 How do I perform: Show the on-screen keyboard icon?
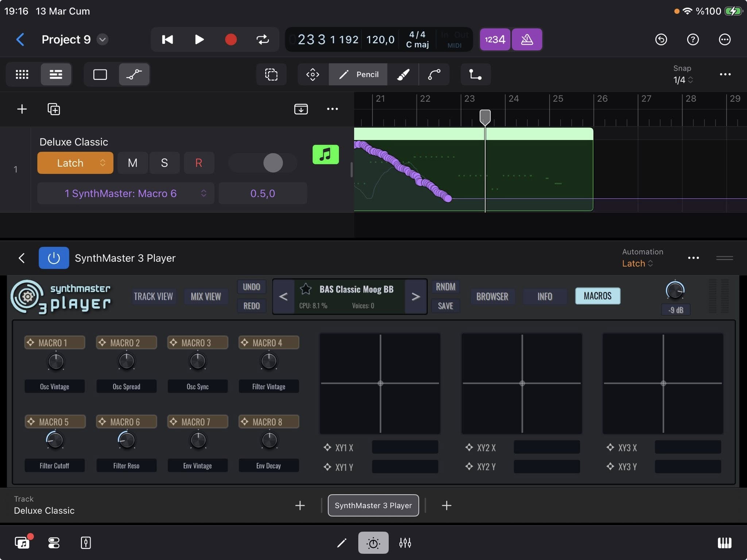tap(724, 543)
